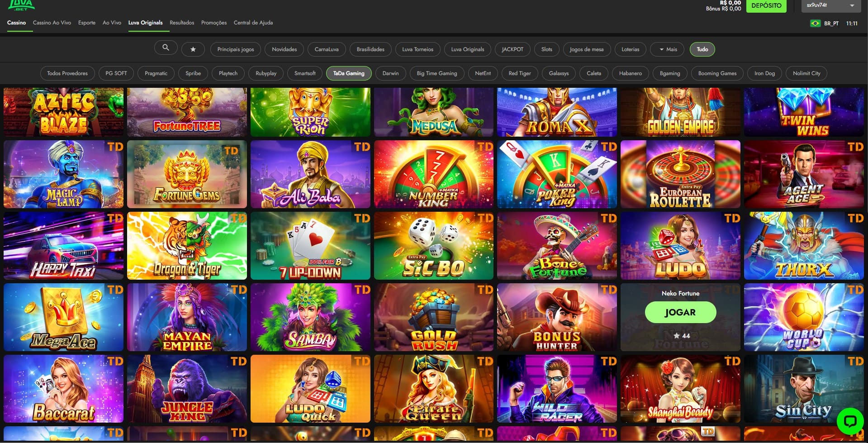Filter by Booming Games provider
868x443 pixels.
717,73
